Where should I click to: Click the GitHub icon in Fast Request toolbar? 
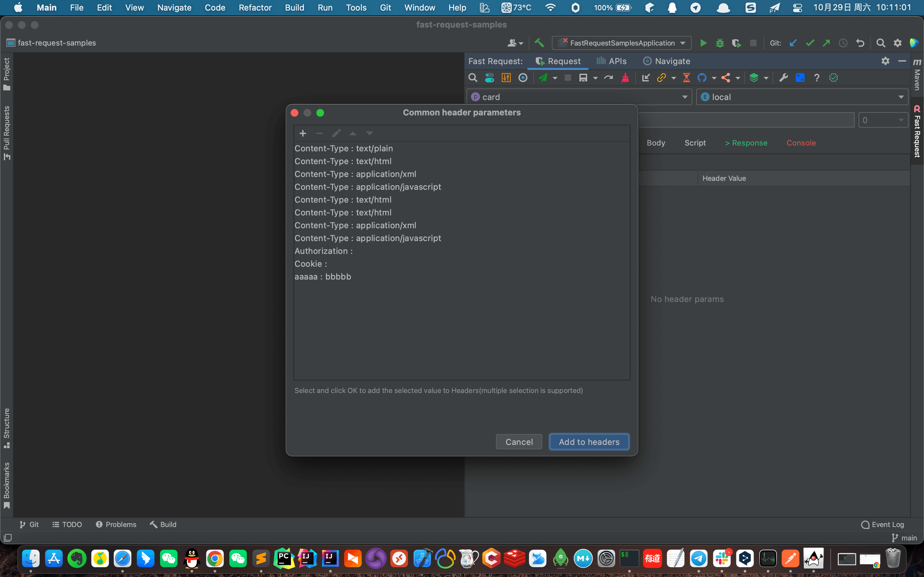coord(702,78)
